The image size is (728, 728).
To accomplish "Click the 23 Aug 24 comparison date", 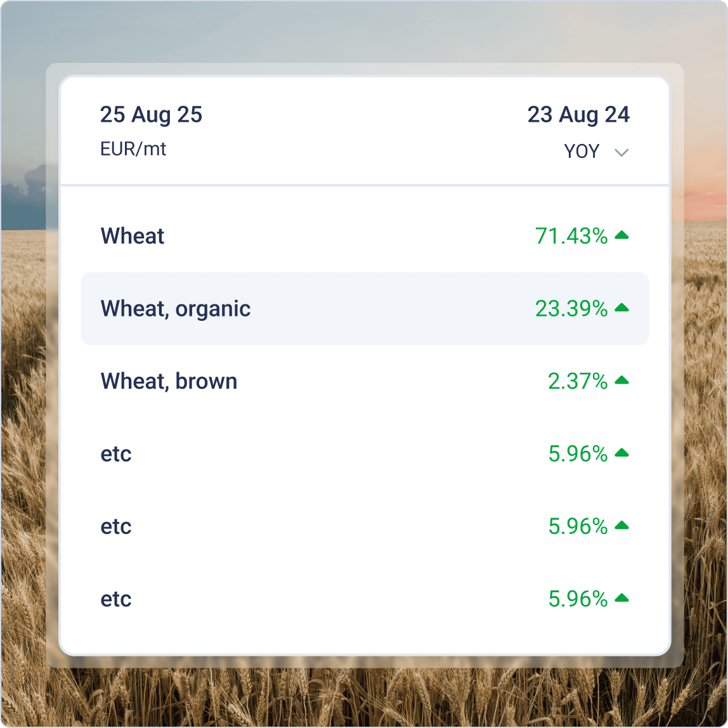I will pos(578,115).
